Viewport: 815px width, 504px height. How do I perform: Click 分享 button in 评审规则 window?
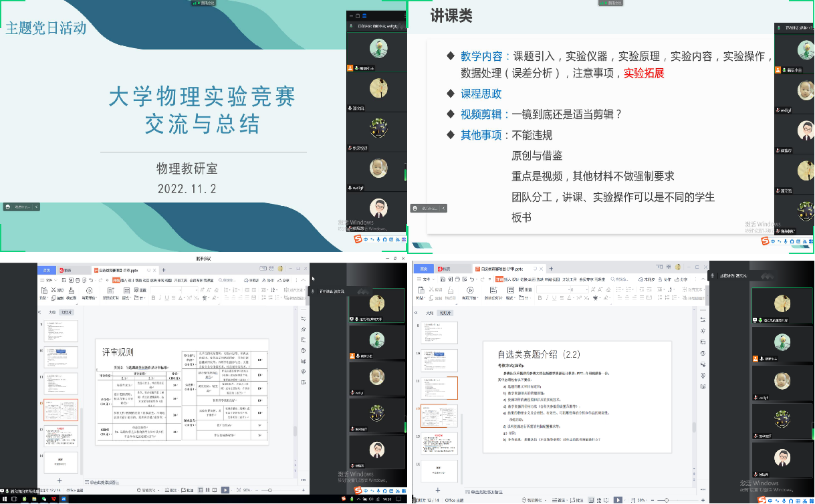click(284, 280)
